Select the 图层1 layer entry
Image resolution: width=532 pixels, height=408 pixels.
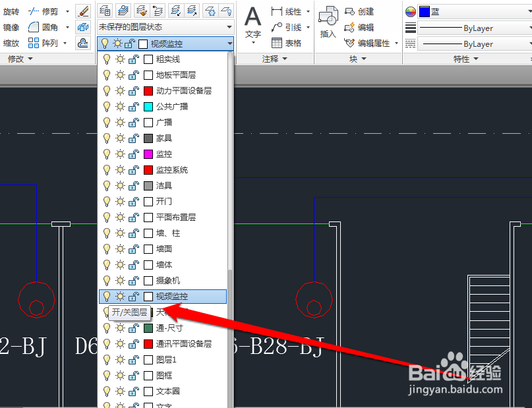coord(163,360)
